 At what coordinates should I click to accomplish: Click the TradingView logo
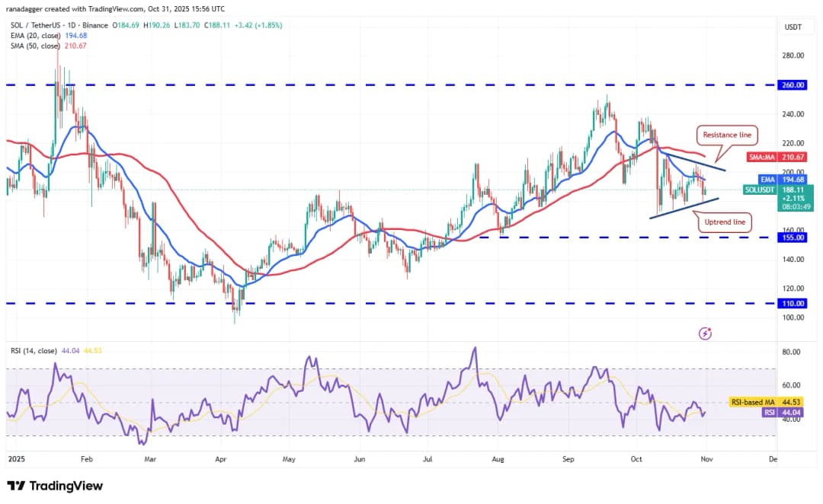point(55,486)
